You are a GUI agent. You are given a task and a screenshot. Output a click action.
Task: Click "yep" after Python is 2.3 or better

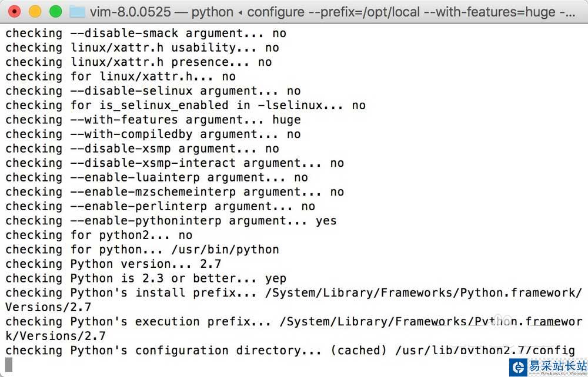275,278
